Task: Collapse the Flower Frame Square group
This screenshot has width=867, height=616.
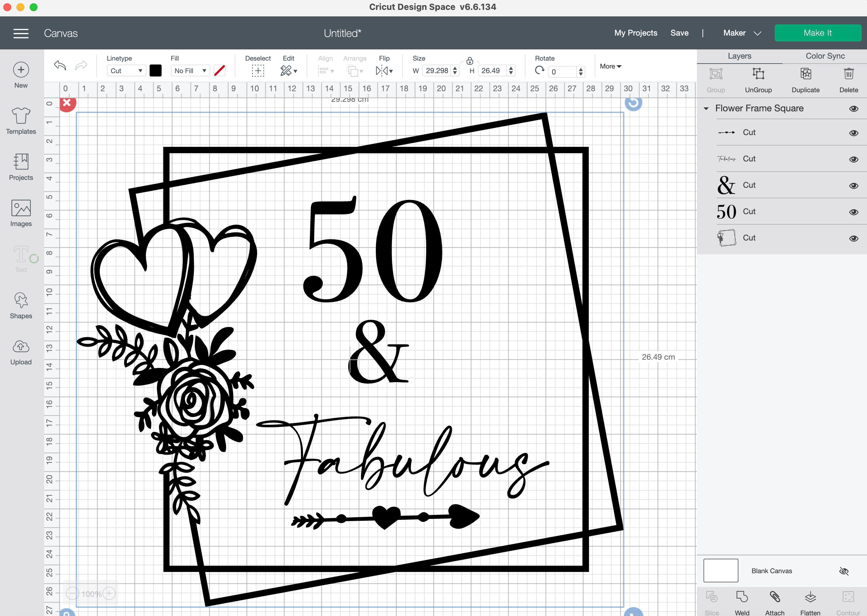Action: [706, 108]
